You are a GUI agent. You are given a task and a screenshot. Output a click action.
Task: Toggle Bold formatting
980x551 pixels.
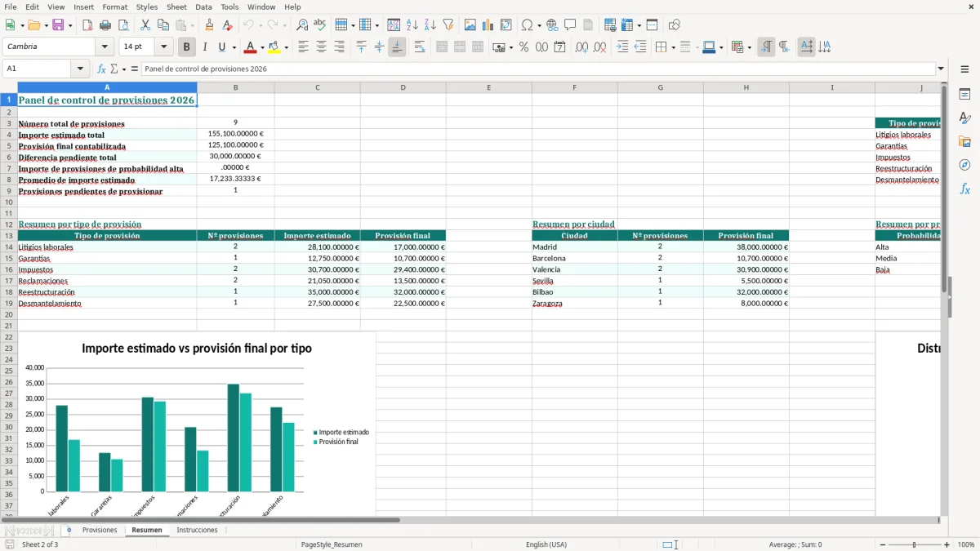[x=186, y=47]
